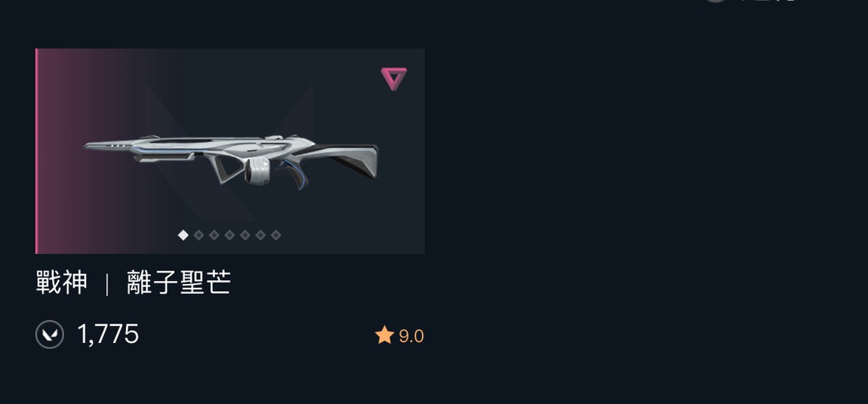Click the rifle's drum magazine in preview
This screenshot has width=868, height=404.
tap(257, 171)
